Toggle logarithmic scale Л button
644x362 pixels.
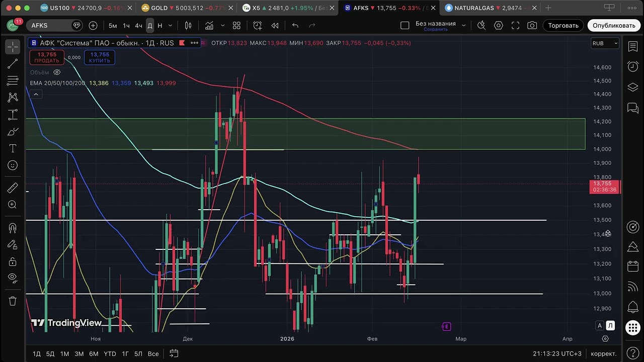[x=610, y=326]
